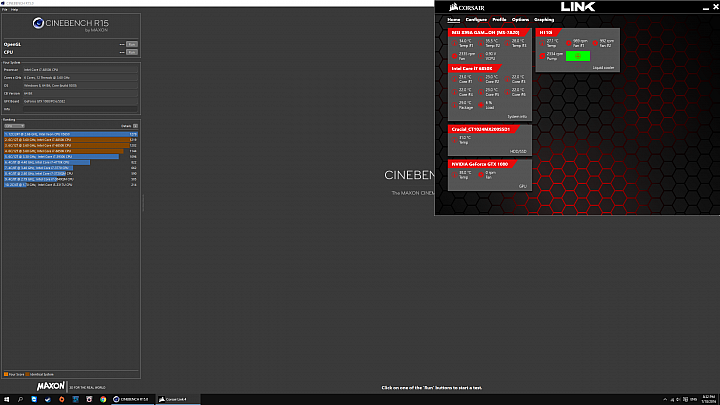Click the Core #4 temperature icon
720x405 pixels.
point(455,92)
